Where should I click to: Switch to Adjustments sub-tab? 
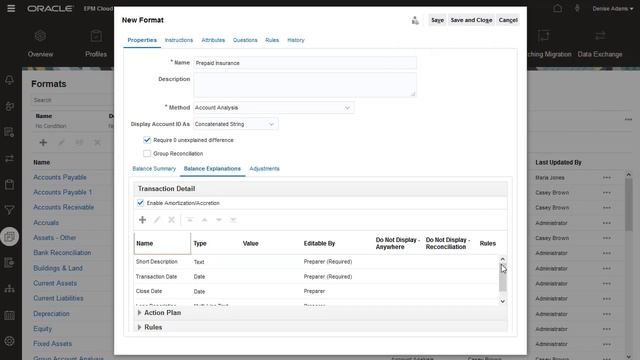pos(264,169)
